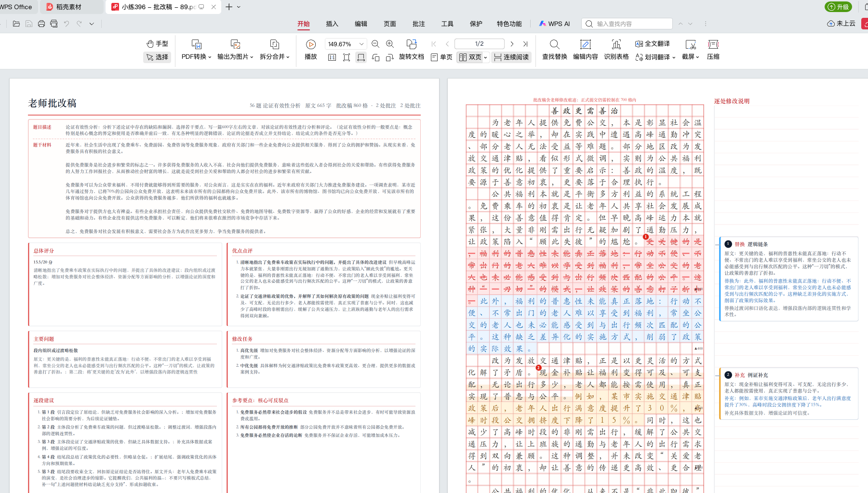Toggle 连续阅读 continuous reading
Image resolution: width=868 pixels, height=493 pixels.
coord(511,57)
